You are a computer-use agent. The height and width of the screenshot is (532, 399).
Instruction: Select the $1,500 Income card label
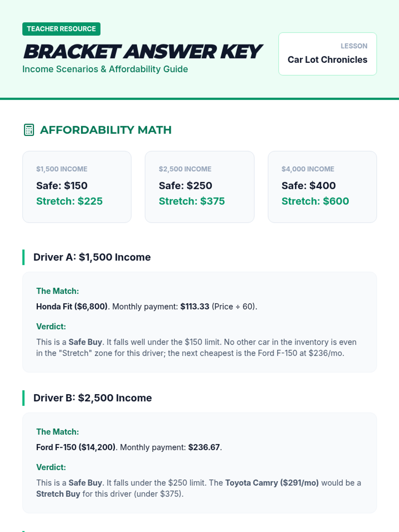[x=62, y=169]
